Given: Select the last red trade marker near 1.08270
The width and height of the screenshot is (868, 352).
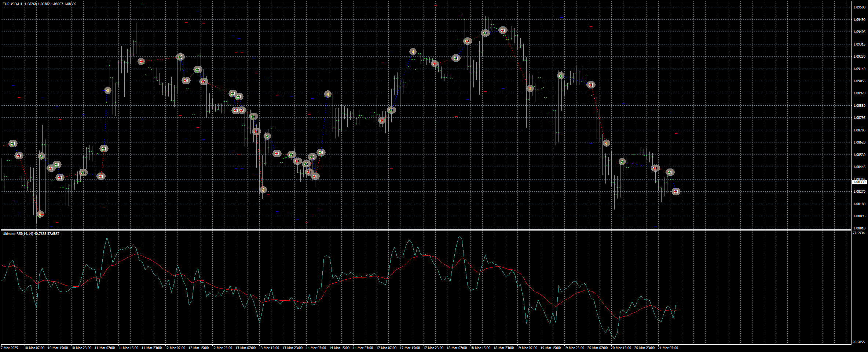Looking at the screenshot, I should [x=676, y=192].
